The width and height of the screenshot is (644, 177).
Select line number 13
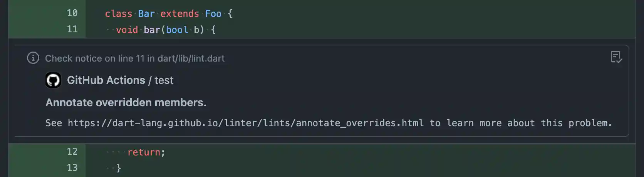pos(72,168)
